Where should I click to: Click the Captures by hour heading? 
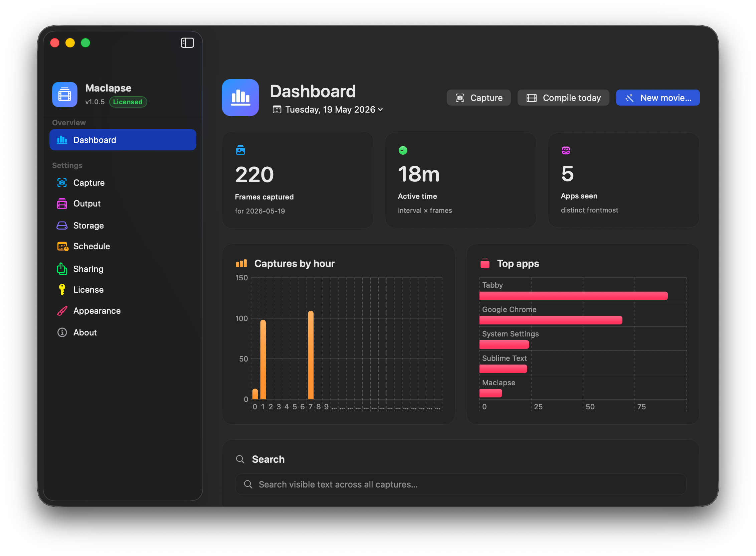coord(295,264)
